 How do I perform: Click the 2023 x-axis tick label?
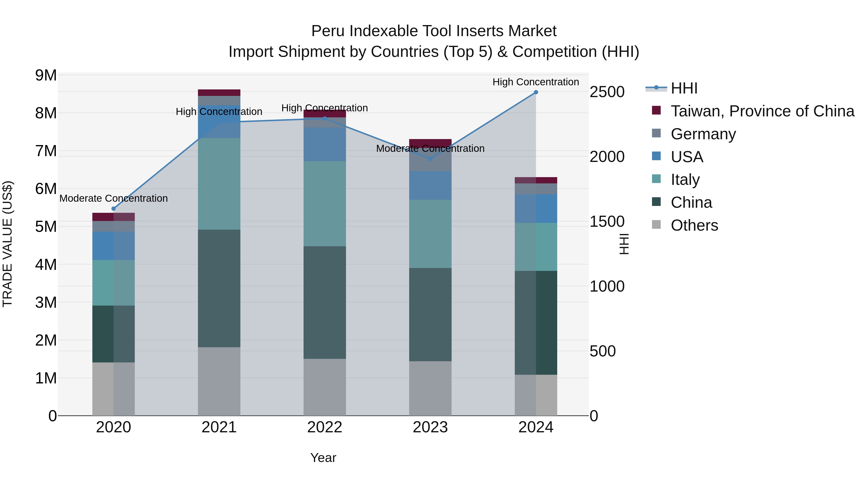tap(430, 427)
